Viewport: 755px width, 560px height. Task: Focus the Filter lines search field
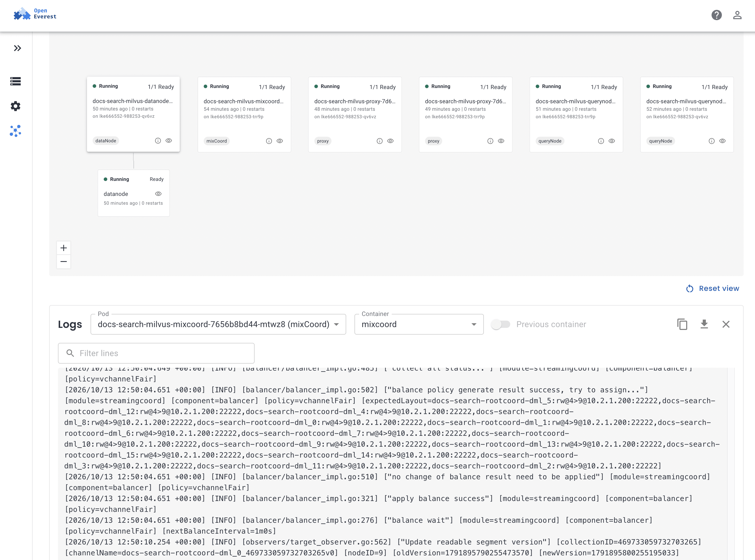pos(156,353)
